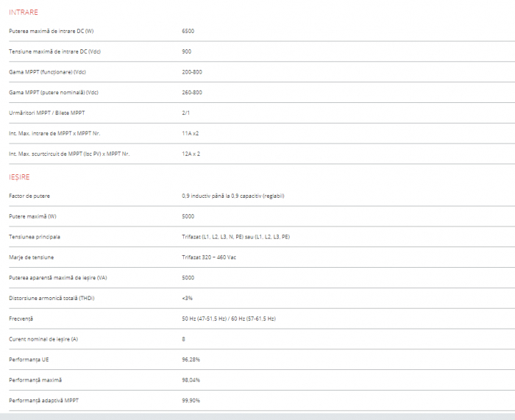This screenshot has width=515, height=420.
Task: Click the 200-800 MPPT range value
Action: 191,72
